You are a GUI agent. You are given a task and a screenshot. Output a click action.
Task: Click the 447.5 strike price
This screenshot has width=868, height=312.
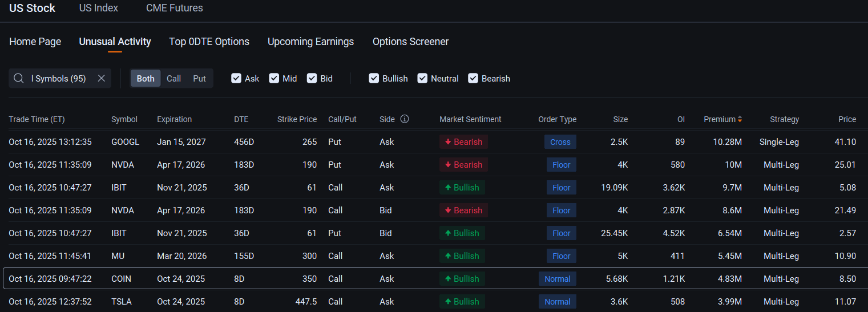pyautogui.click(x=305, y=302)
